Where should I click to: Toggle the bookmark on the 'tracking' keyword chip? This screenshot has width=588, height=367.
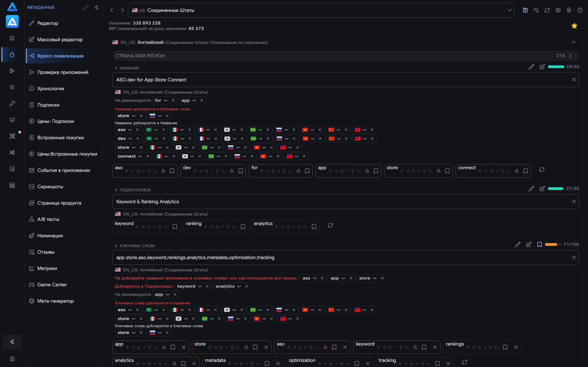tap(437, 364)
